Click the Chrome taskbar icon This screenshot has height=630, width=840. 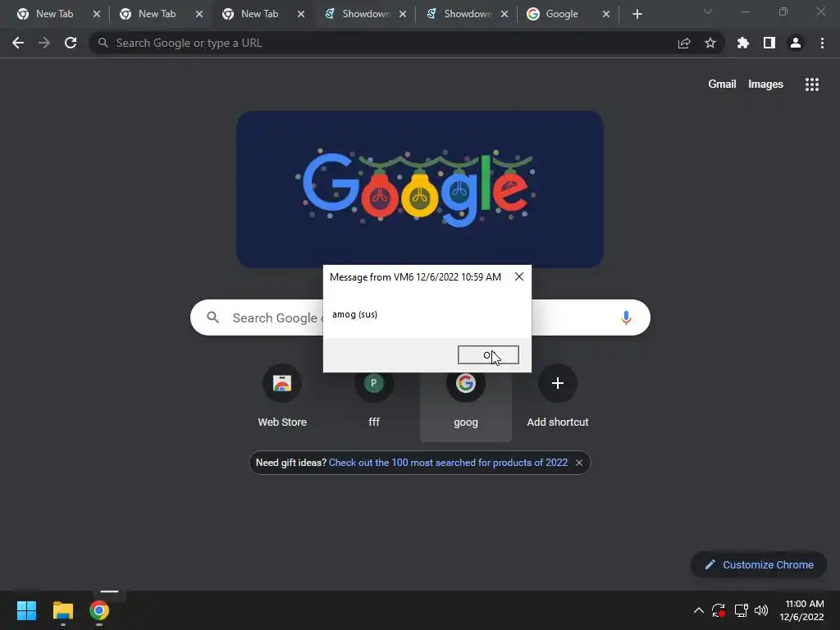pyautogui.click(x=99, y=610)
